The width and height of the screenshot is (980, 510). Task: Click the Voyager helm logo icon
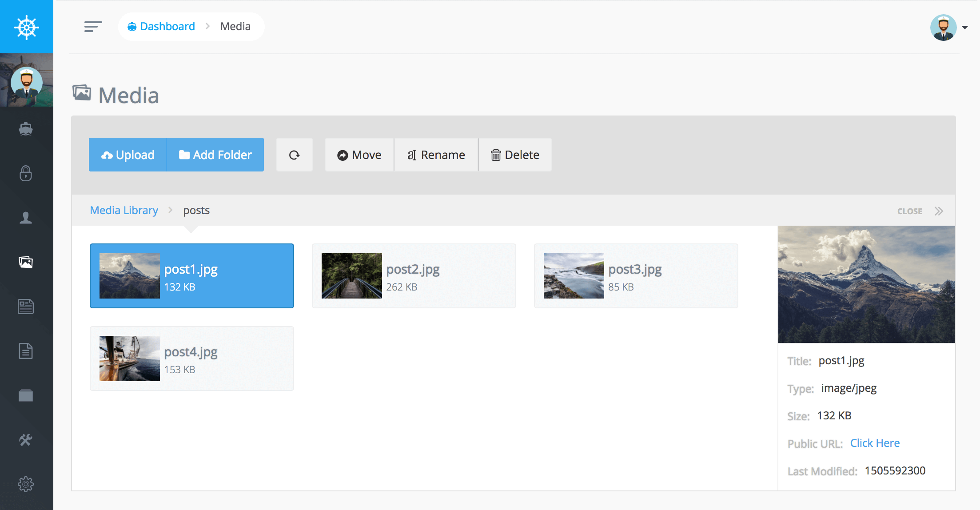tap(27, 27)
